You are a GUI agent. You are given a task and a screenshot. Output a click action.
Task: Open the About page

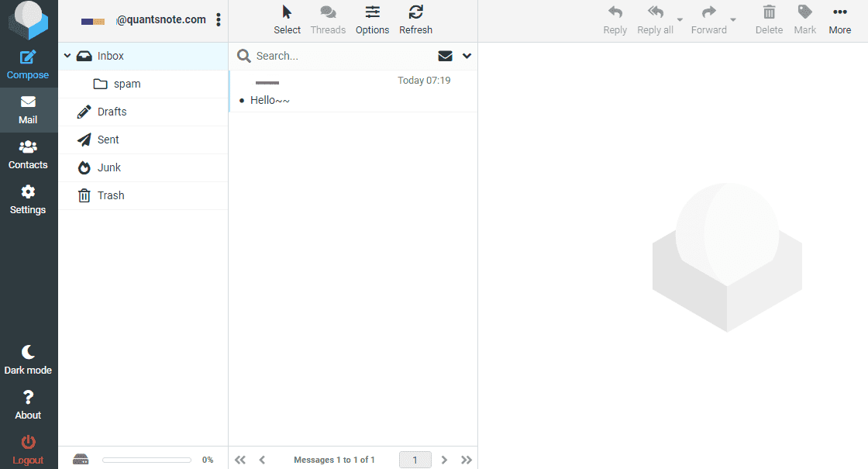click(x=28, y=405)
